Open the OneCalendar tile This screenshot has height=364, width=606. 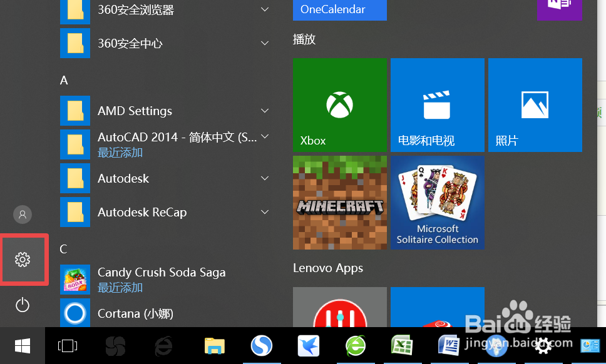[x=340, y=10]
